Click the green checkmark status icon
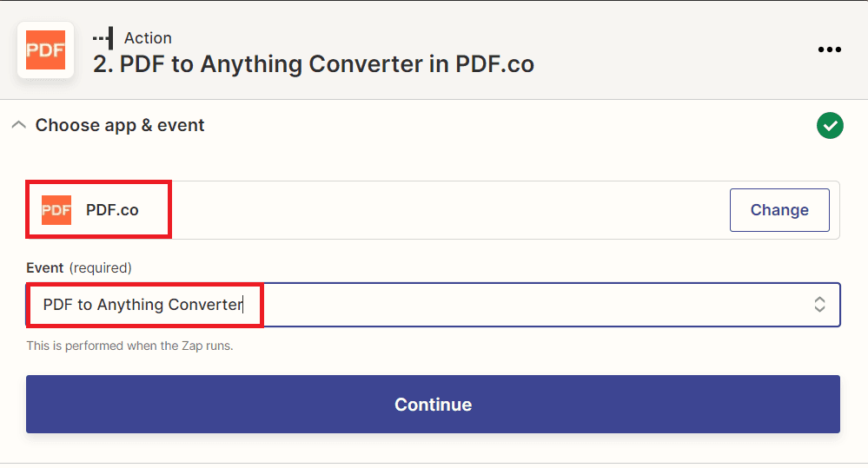Screen dimensions: 868x468 pyautogui.click(x=830, y=126)
